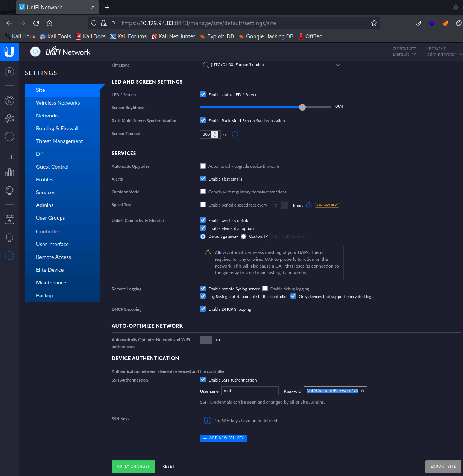Go to Routing & Firewall settings

pos(57,128)
